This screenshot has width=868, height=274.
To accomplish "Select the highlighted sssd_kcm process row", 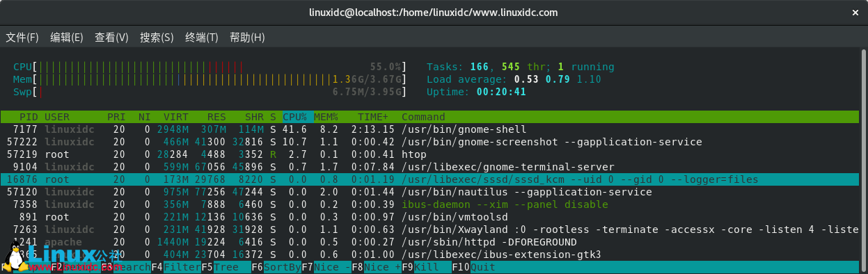I will 430,179.
